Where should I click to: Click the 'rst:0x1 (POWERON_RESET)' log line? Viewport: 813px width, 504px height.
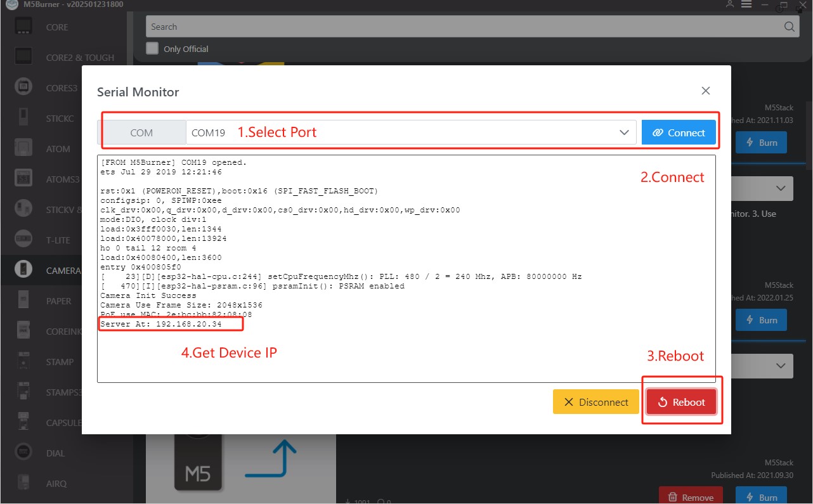pyautogui.click(x=240, y=191)
